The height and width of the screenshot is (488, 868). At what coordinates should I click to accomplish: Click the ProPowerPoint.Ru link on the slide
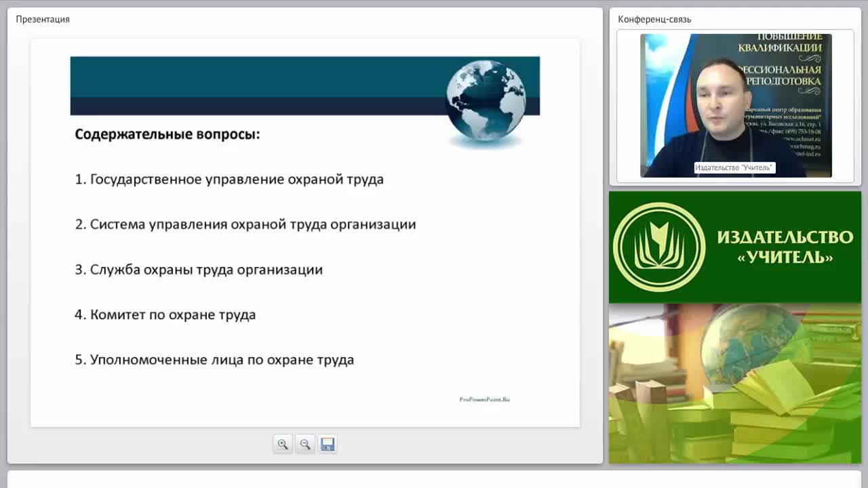[484, 399]
